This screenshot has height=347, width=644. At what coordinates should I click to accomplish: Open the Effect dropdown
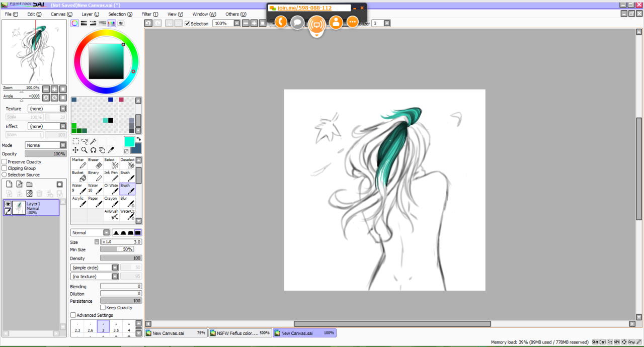click(63, 126)
